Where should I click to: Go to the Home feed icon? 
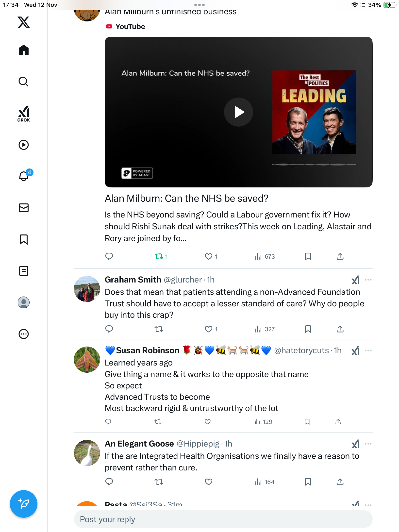point(24,50)
